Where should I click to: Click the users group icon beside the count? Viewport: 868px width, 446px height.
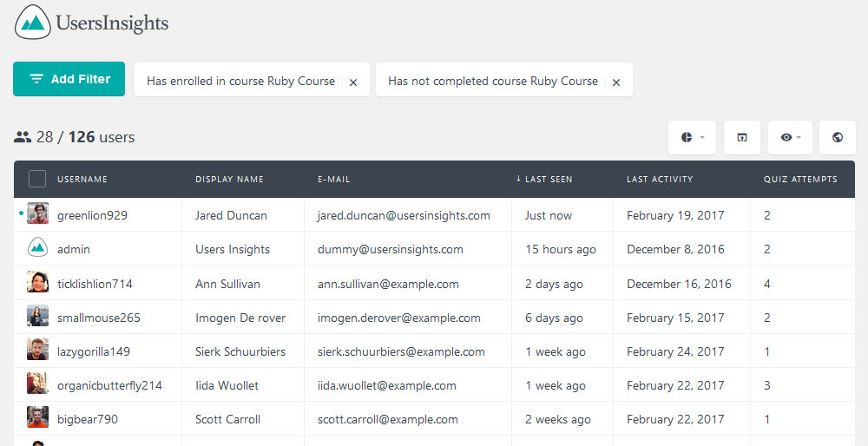click(23, 137)
